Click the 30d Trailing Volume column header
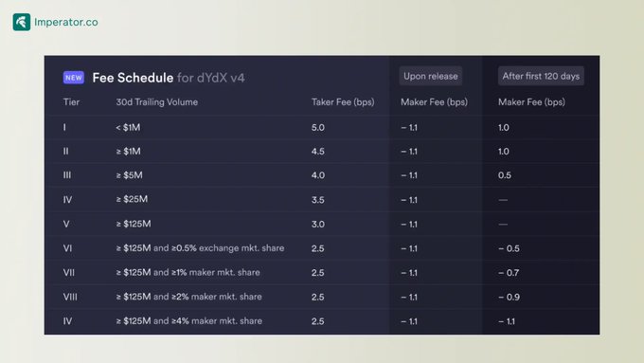This screenshot has width=644, height=363. coord(157,102)
